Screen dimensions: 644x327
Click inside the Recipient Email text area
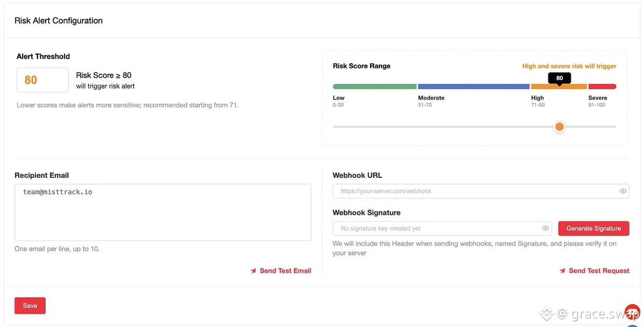(x=163, y=212)
